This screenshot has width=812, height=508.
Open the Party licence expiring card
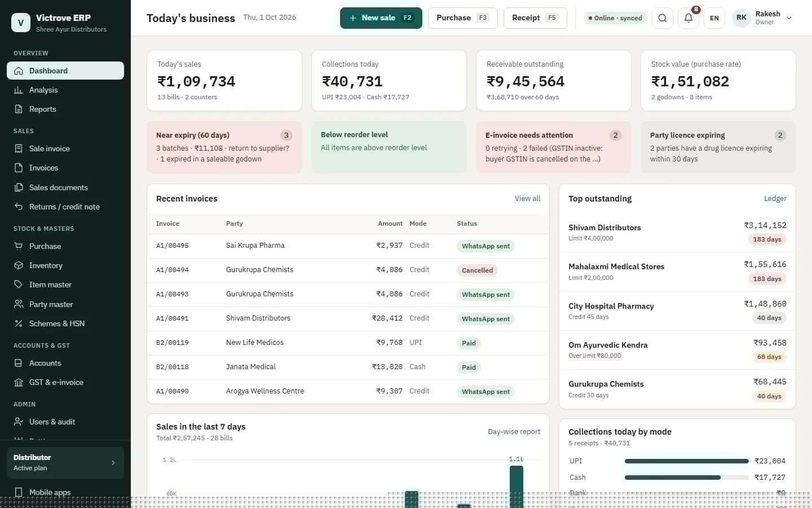click(718, 147)
